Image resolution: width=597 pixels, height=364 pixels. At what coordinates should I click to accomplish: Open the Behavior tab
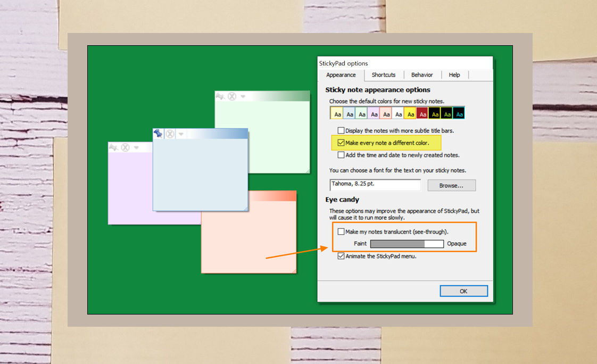point(422,75)
